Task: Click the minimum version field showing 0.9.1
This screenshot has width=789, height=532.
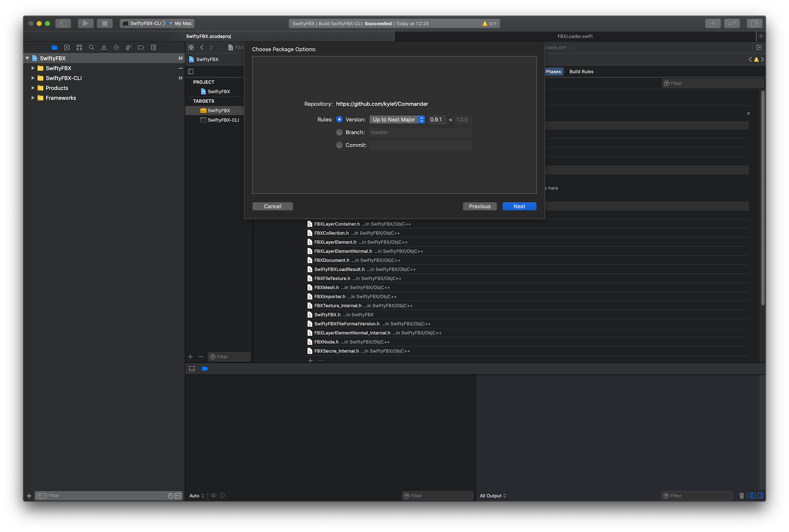Action: click(437, 120)
